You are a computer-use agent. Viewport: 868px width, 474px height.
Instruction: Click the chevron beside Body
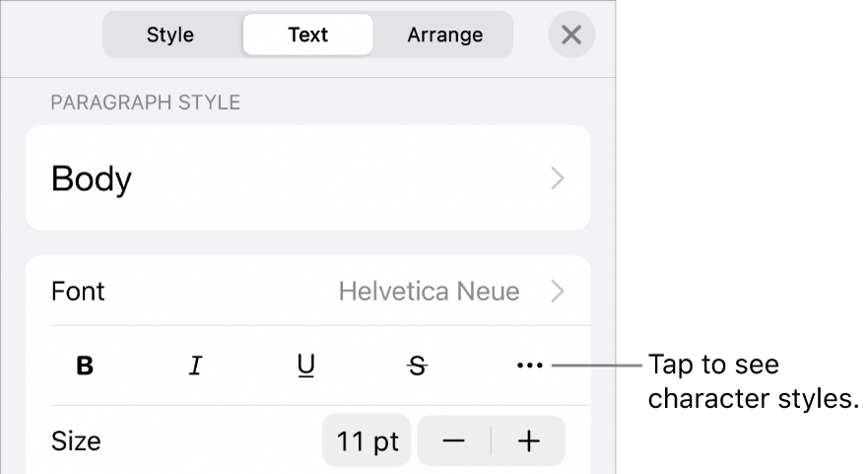(x=558, y=178)
